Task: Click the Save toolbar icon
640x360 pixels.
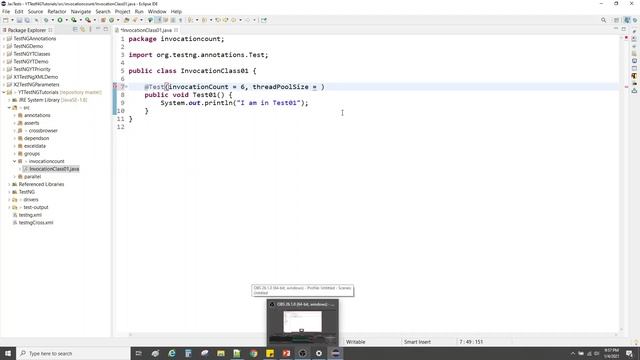Action: pyautogui.click(x=19, y=20)
